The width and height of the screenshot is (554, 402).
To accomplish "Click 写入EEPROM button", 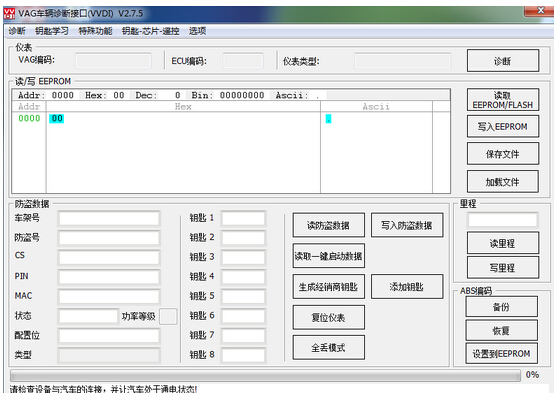I will pyautogui.click(x=503, y=126).
